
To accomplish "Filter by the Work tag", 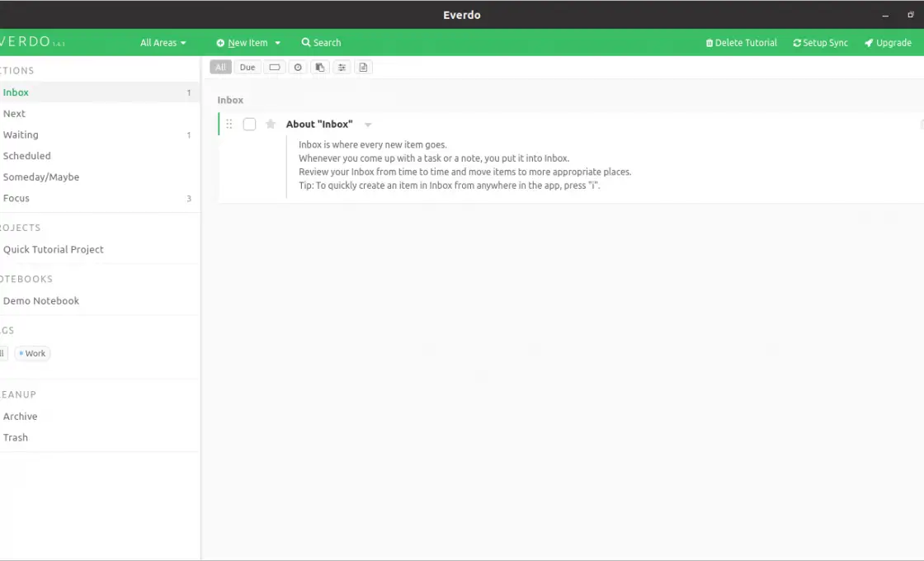I will point(32,353).
